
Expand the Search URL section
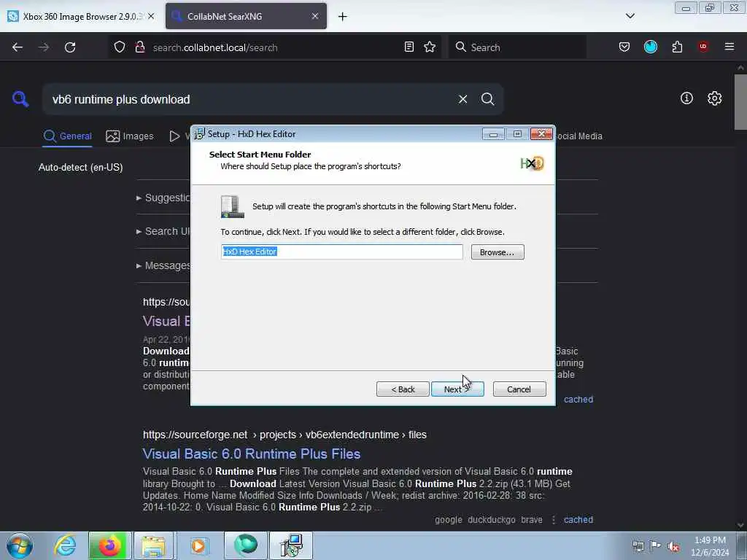163,231
